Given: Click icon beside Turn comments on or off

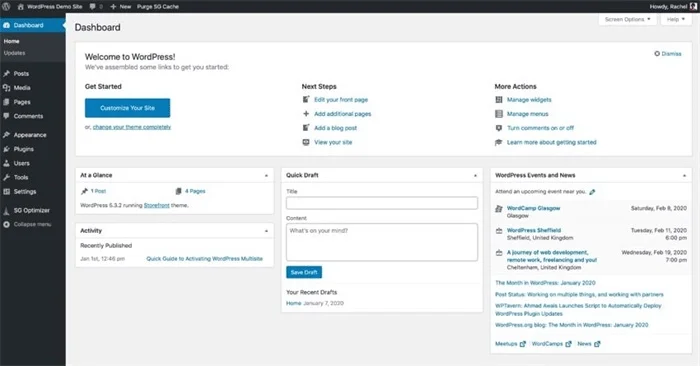Looking at the screenshot, I should pyautogui.click(x=499, y=128).
